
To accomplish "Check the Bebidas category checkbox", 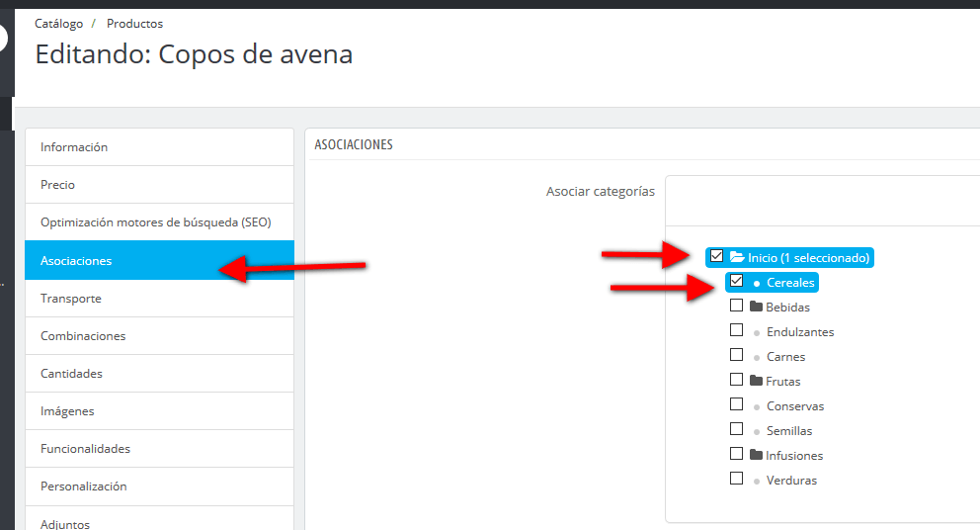I will pyautogui.click(x=736, y=306).
